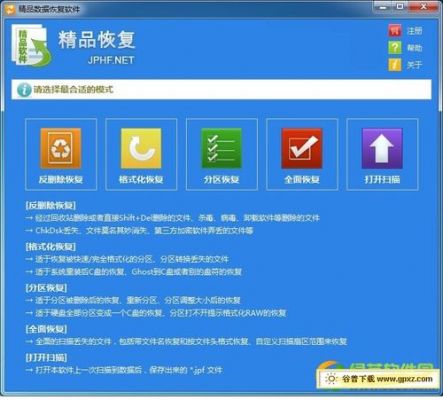The height and width of the screenshot is (400, 443).
Task: Click the yellow format recovery arrow icon
Action: [141, 148]
